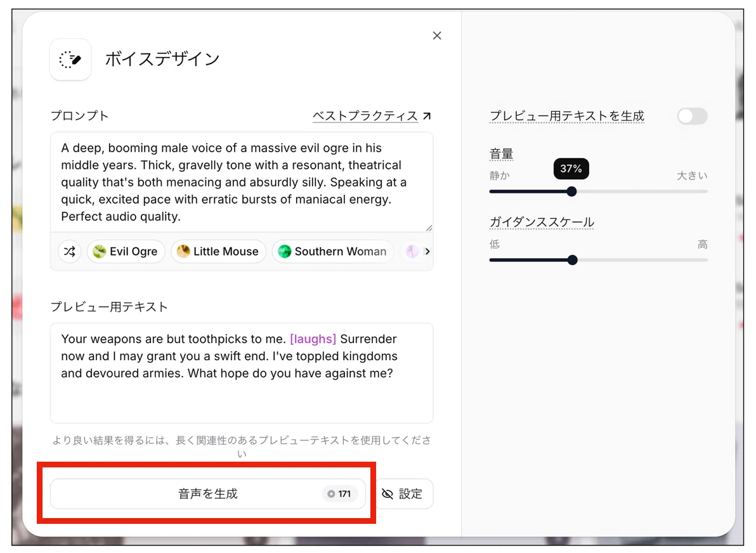The height and width of the screenshot is (553, 756).
Task: Click into the プレビュー用テキスト field
Action: tap(242, 373)
